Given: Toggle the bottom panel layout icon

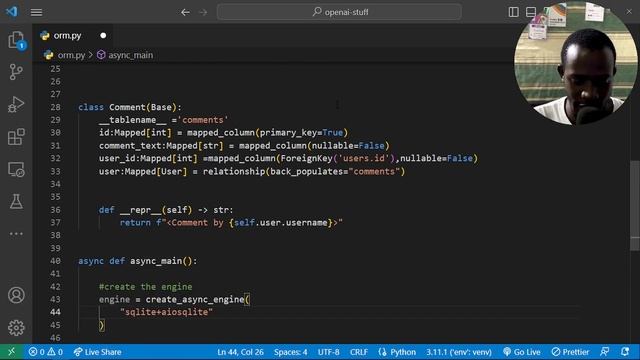Looking at the screenshot, I should click(531, 12).
